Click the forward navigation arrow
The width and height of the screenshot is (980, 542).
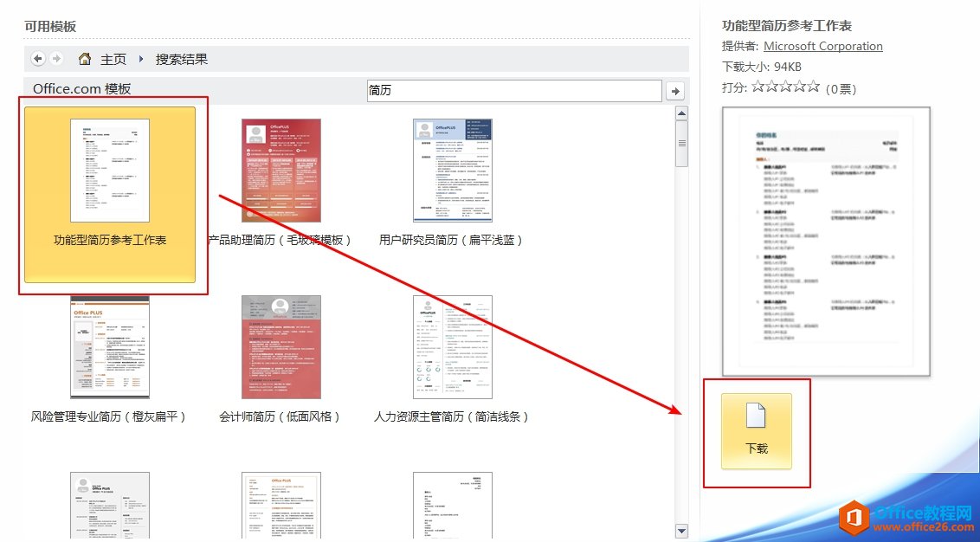pos(56,58)
